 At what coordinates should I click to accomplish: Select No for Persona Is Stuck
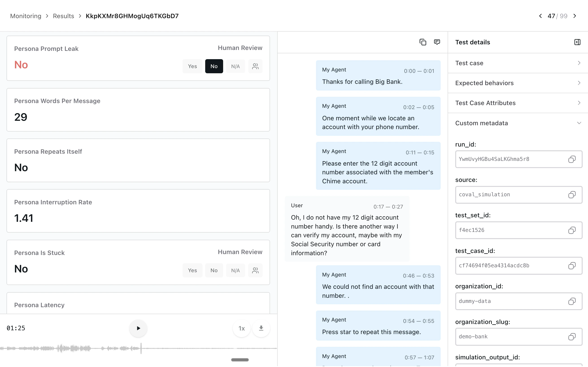click(x=214, y=270)
